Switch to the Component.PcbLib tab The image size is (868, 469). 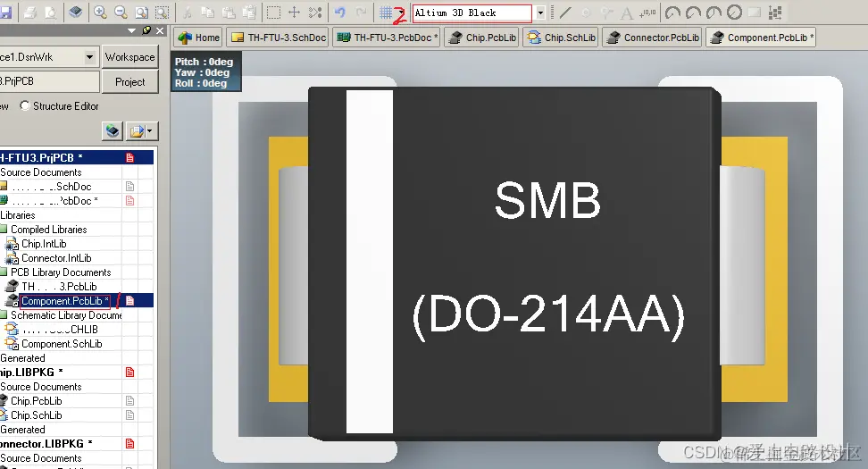click(761, 38)
